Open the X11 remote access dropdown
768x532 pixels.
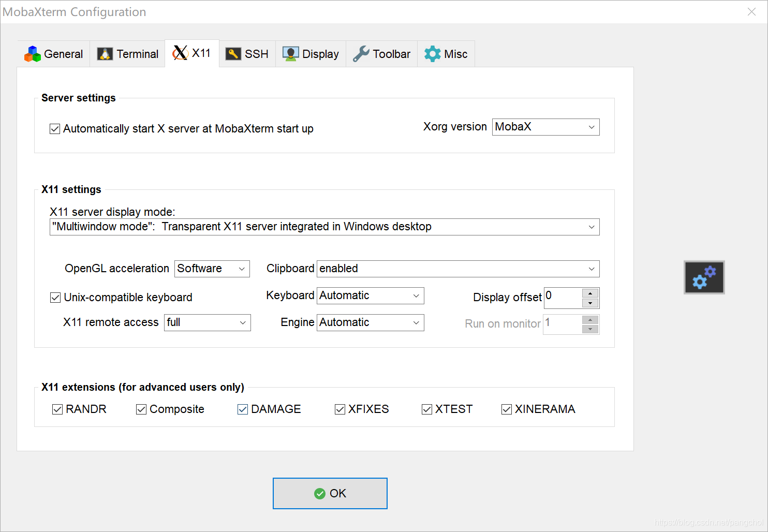pyautogui.click(x=208, y=322)
